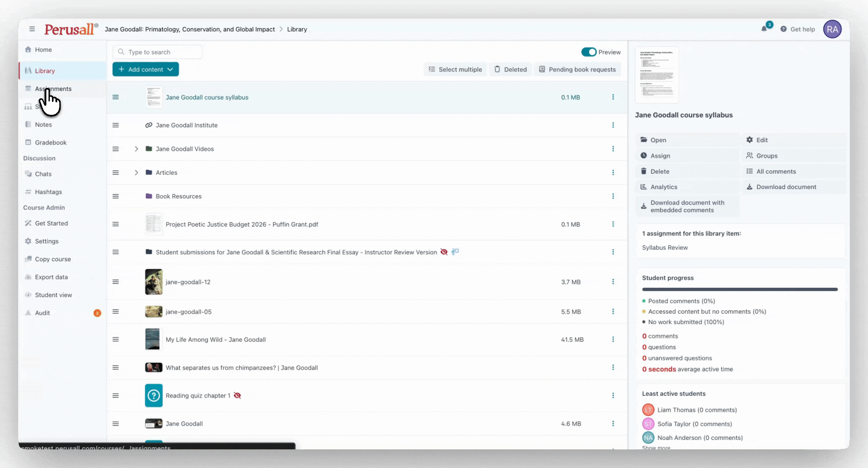Open the Deleted items list
868x468 pixels.
click(511, 69)
